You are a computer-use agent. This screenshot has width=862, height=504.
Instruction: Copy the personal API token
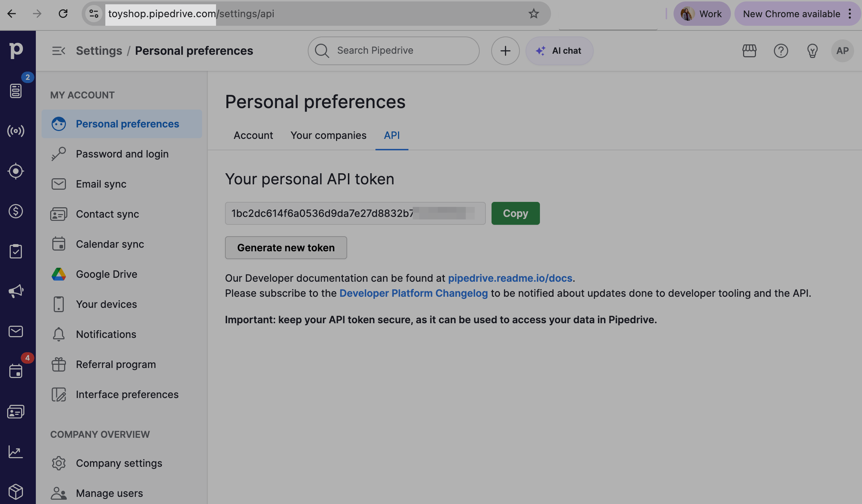click(515, 213)
